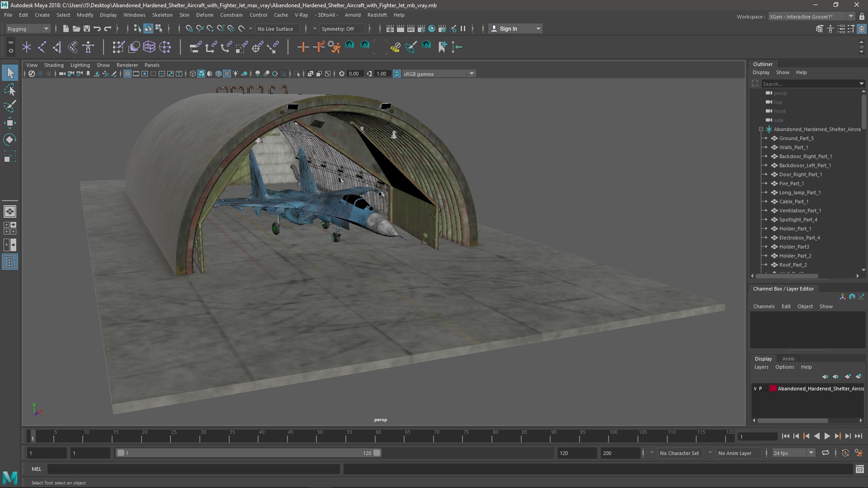Open the Rigging menu set dropdown
This screenshot has height=488, width=868.
pyautogui.click(x=28, y=28)
